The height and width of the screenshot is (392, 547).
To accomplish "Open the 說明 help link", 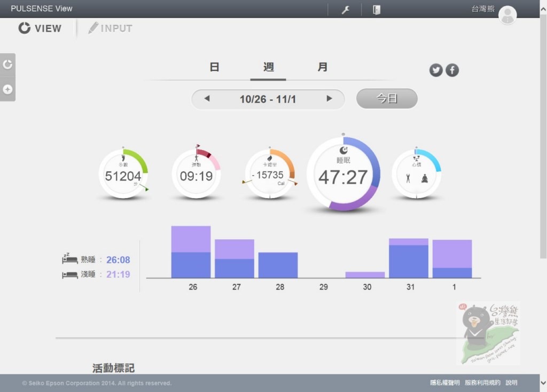I will [x=511, y=382].
